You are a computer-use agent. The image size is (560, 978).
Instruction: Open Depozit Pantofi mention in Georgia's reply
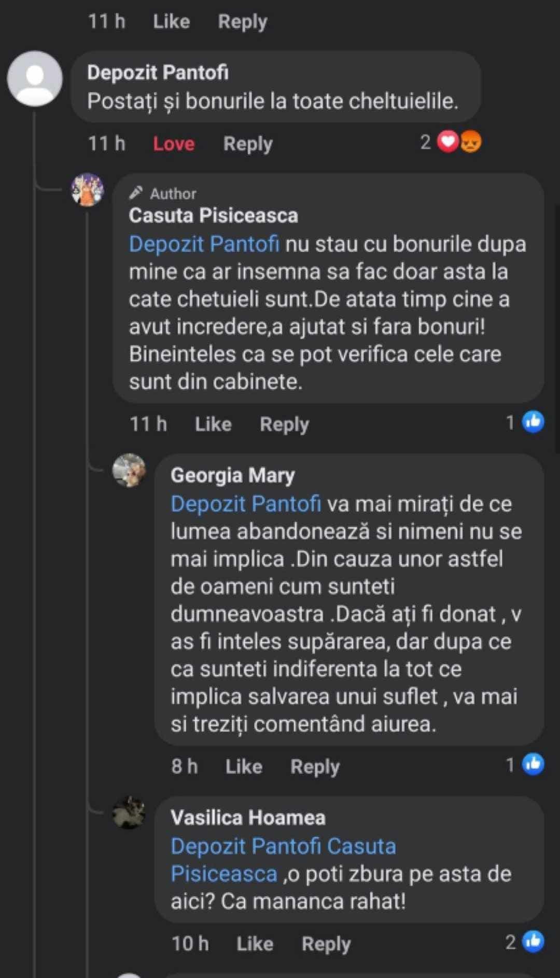click(x=246, y=504)
